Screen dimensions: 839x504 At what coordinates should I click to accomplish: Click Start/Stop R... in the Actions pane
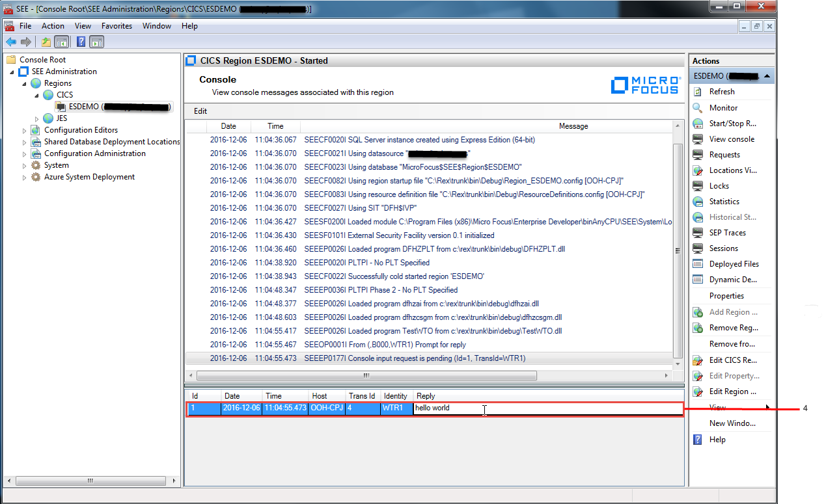coord(732,124)
